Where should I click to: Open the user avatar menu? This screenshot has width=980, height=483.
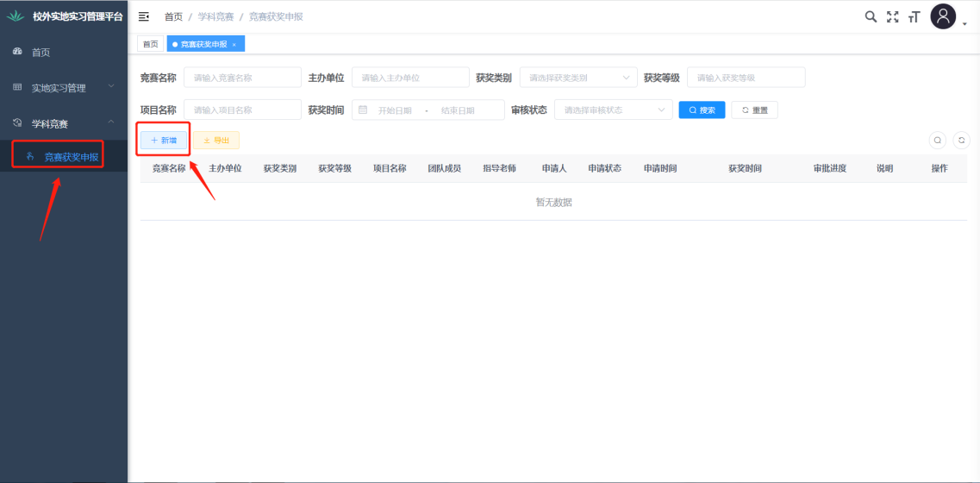(944, 16)
